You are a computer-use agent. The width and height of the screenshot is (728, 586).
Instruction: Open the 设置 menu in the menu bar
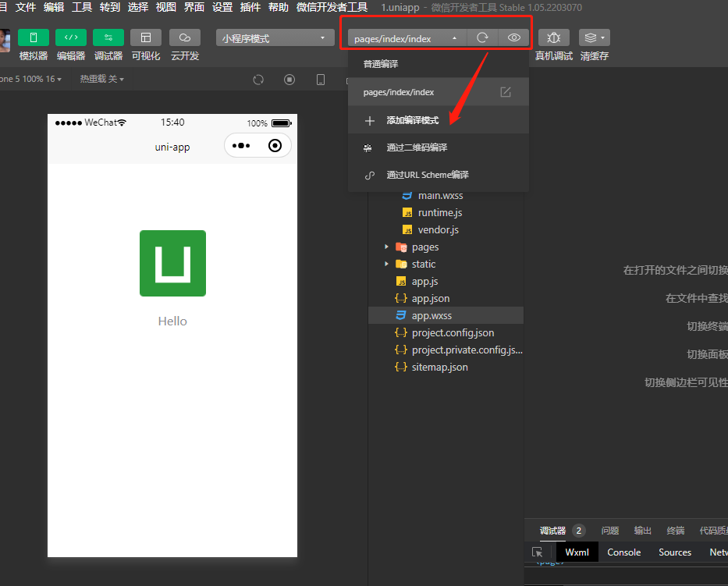coord(221,7)
